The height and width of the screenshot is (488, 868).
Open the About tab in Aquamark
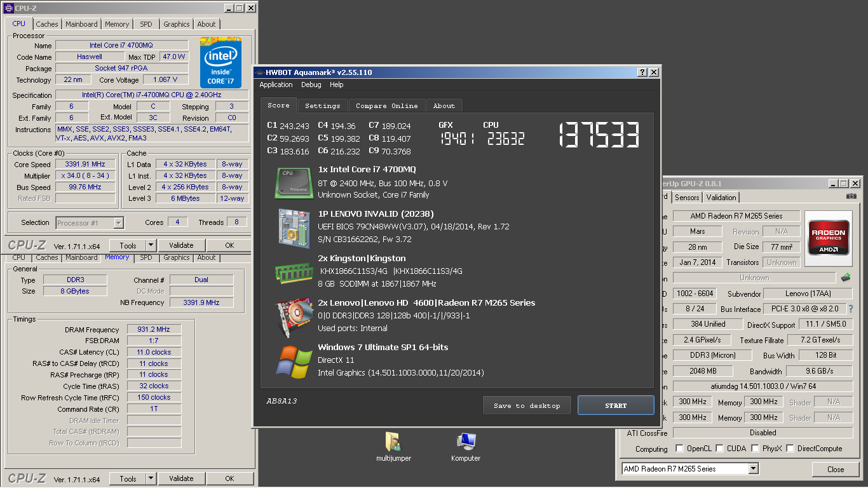pyautogui.click(x=444, y=105)
